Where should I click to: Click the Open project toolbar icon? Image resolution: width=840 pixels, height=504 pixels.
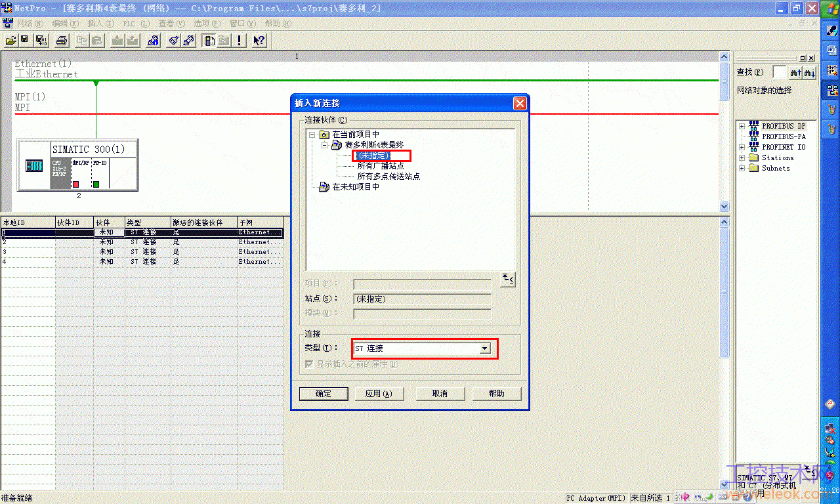point(10,41)
